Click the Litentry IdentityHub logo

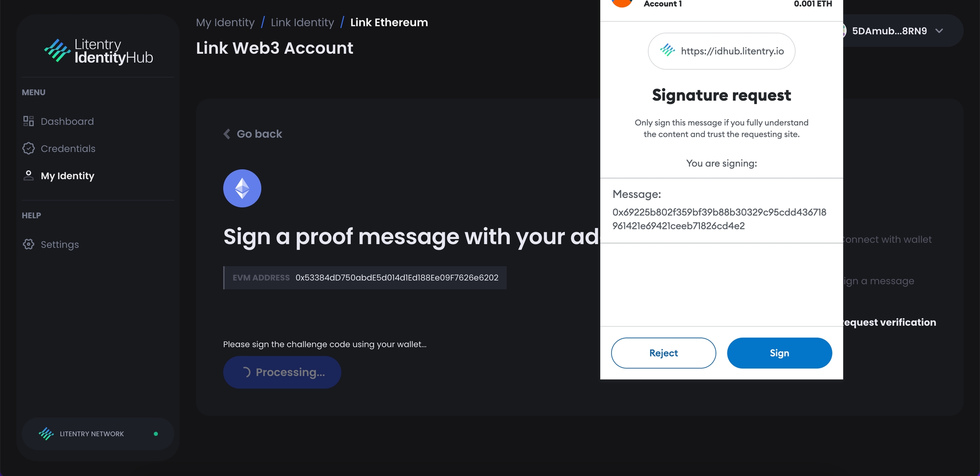(x=98, y=51)
